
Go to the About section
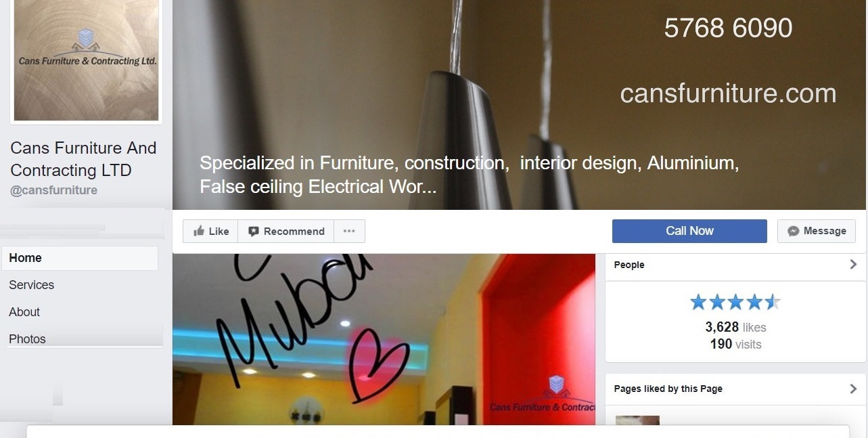click(80, 312)
